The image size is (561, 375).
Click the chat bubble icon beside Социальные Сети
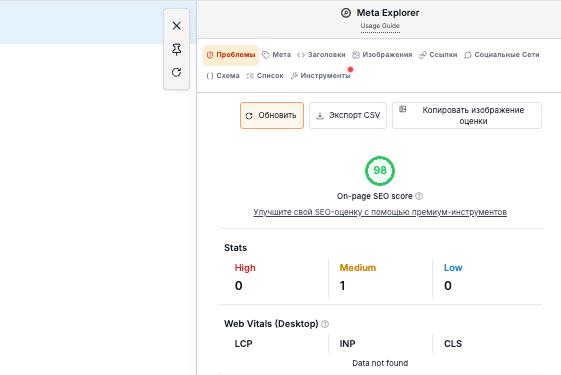pos(468,55)
